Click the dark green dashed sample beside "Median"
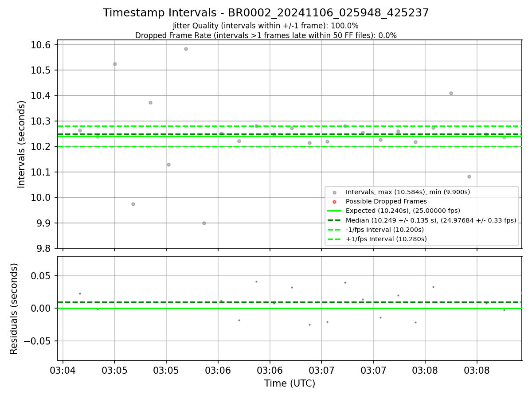 tap(334, 220)
